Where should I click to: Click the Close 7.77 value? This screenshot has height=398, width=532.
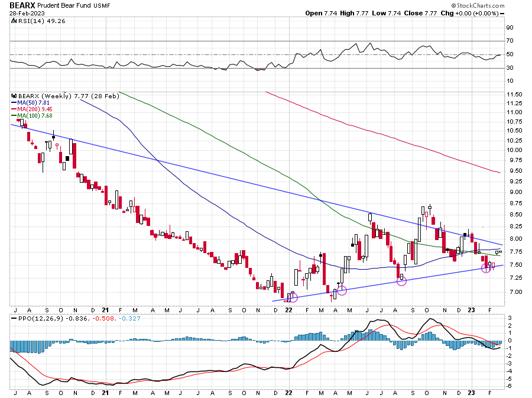click(x=420, y=13)
